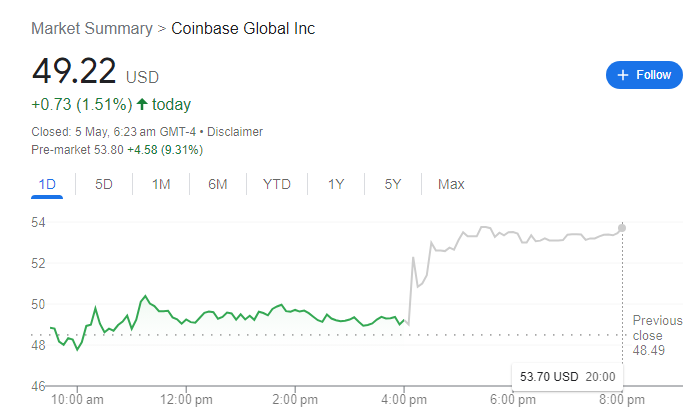Click the gray endpoint dot on chart
This screenshot has height=416, width=695.
coord(623,228)
